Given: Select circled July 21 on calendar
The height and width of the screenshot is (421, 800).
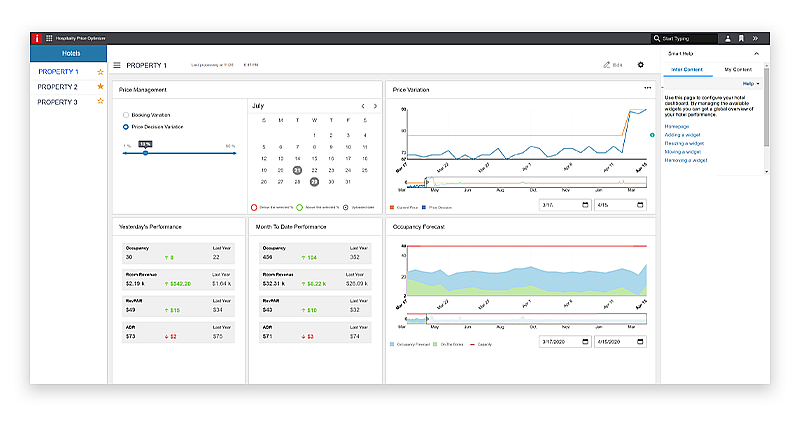Looking at the screenshot, I should click(x=297, y=170).
